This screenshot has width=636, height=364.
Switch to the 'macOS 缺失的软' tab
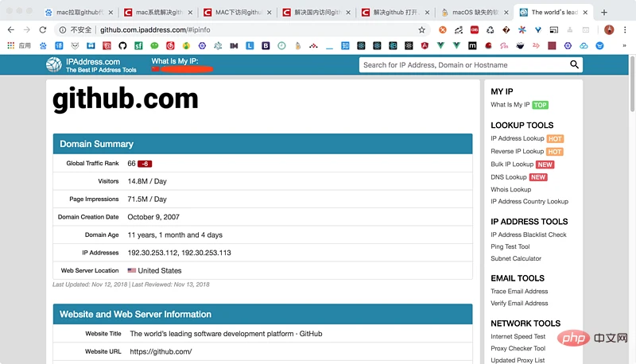(475, 12)
